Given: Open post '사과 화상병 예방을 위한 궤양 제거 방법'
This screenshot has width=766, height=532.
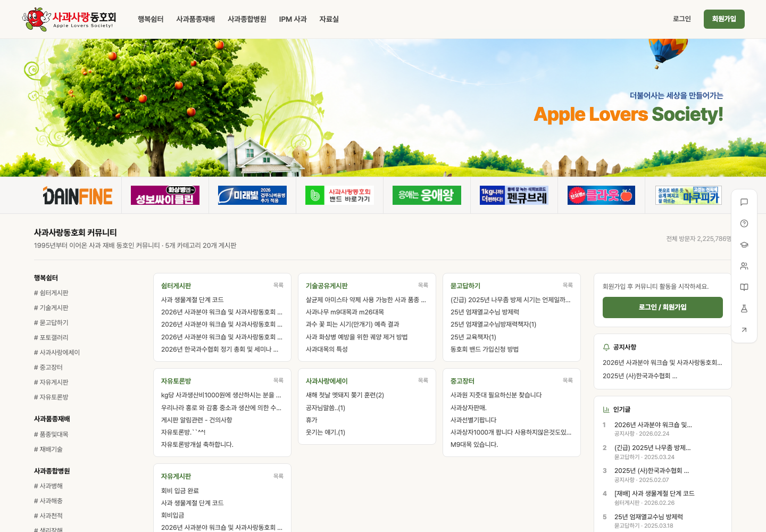Looking at the screenshot, I should click(x=356, y=337).
